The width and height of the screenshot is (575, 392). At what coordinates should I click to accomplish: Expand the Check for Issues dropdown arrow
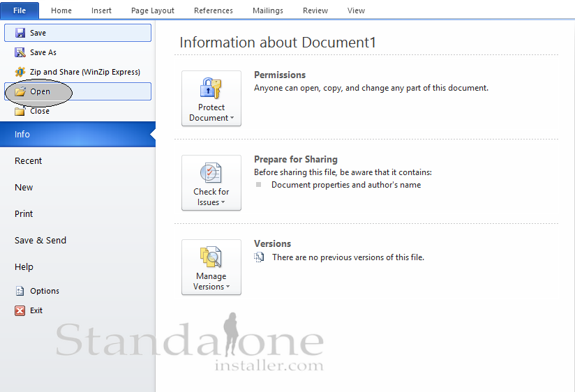click(223, 202)
